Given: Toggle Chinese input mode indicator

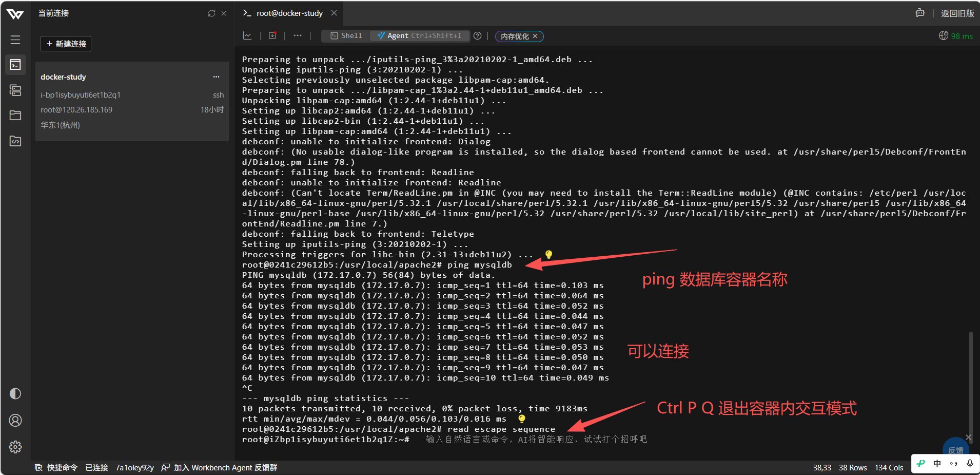Looking at the screenshot, I should point(937,463).
